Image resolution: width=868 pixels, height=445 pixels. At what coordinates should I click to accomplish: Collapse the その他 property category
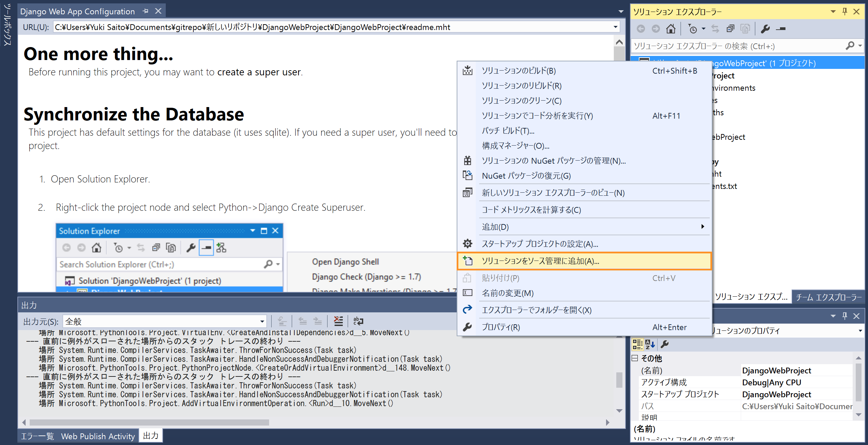635,358
